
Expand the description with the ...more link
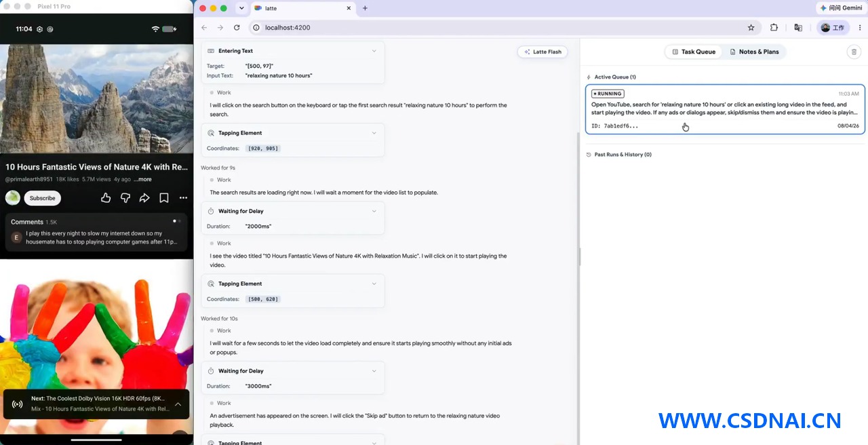click(142, 180)
